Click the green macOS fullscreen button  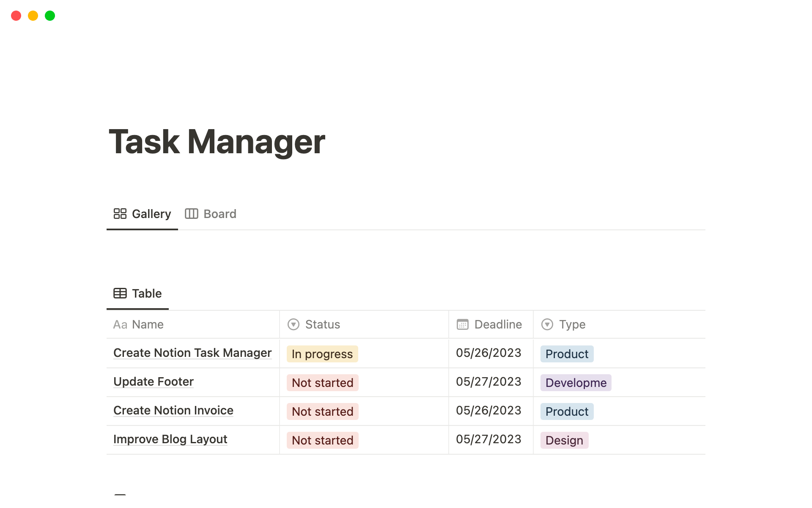point(50,16)
